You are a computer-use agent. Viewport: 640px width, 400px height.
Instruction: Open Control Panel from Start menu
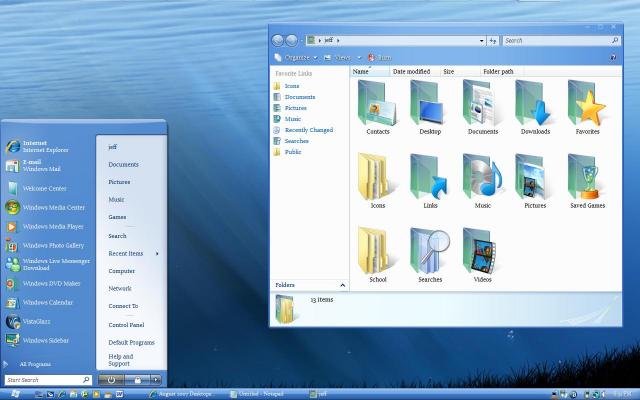pos(127,325)
